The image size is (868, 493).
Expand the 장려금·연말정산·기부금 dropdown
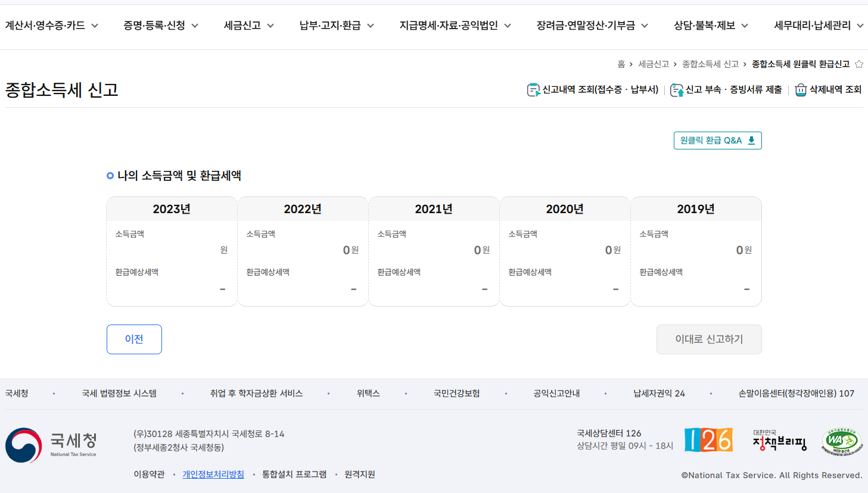(x=592, y=26)
